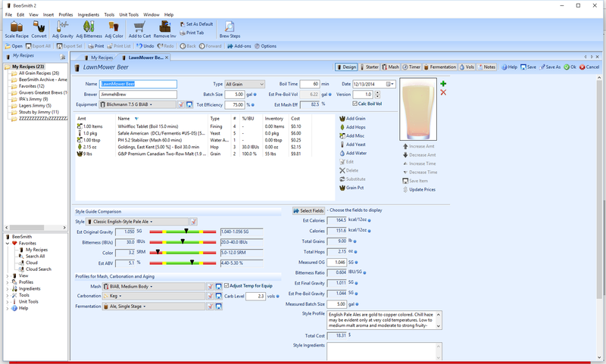Click the Batch Size input field

tap(235, 94)
